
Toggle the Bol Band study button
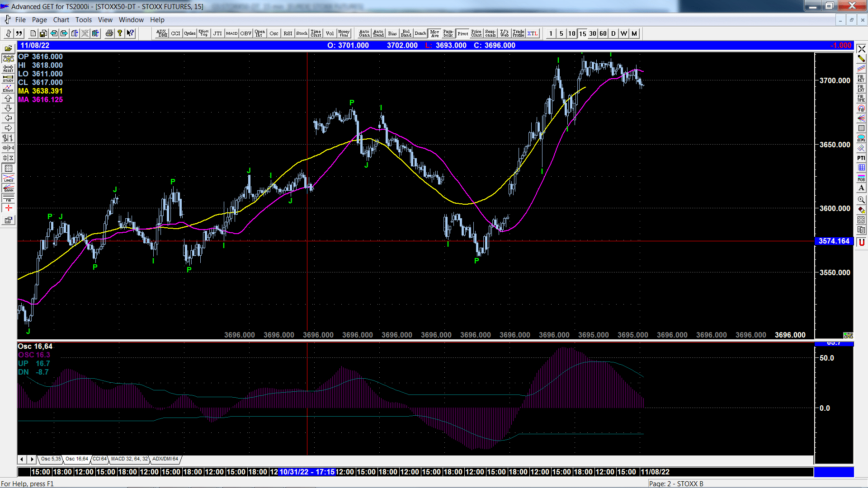(x=406, y=33)
